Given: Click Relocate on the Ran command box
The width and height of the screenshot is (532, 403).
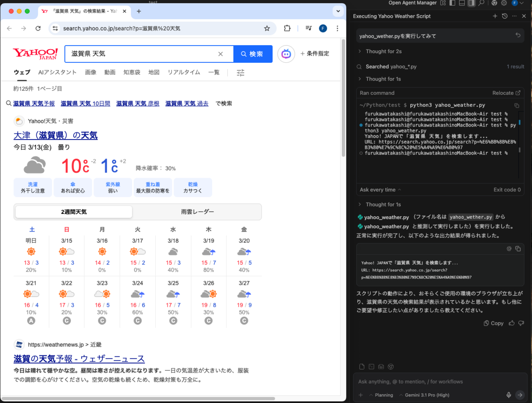Looking at the screenshot, I should pos(506,93).
